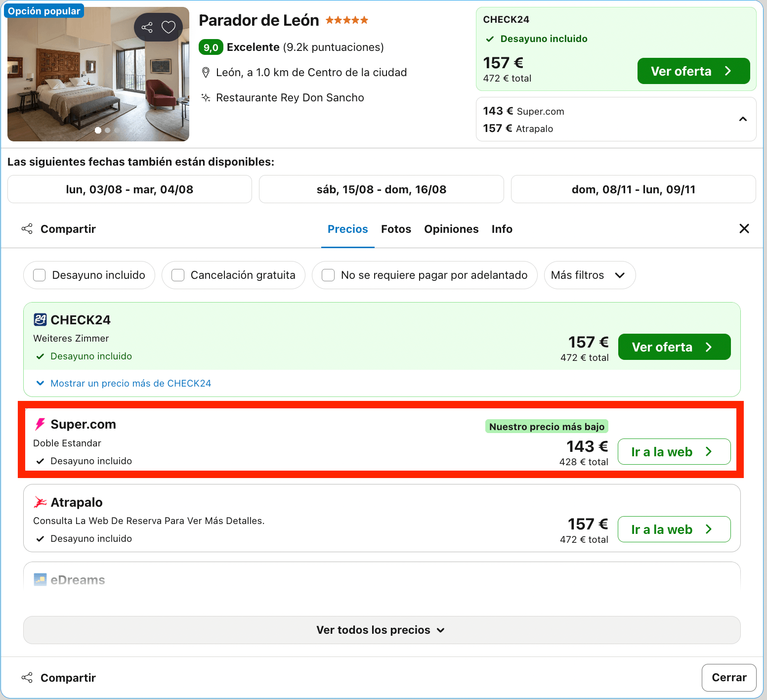Click the sparkle icon beside Restaurante Rey Don Sancho
Screen dimensions: 767x700
(x=206, y=97)
